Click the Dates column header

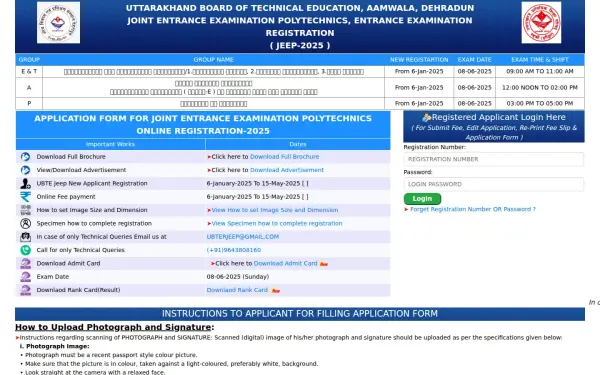pos(298,145)
